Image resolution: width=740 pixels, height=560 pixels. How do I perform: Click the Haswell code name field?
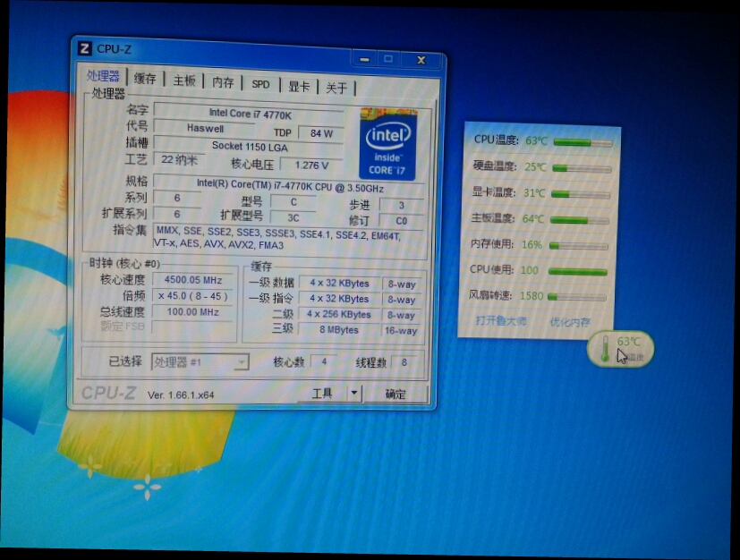pyautogui.click(x=205, y=128)
